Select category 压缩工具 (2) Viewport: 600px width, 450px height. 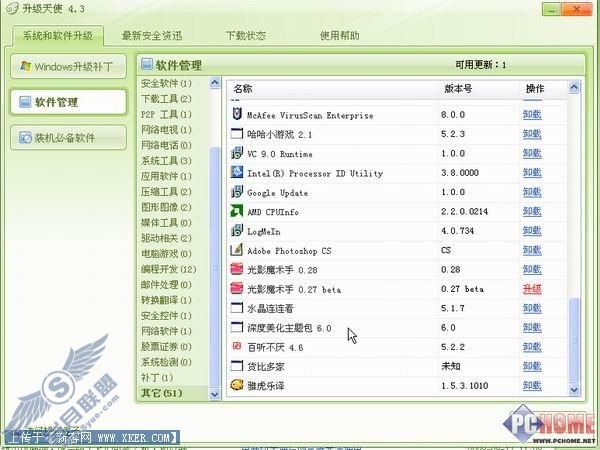coord(166,192)
